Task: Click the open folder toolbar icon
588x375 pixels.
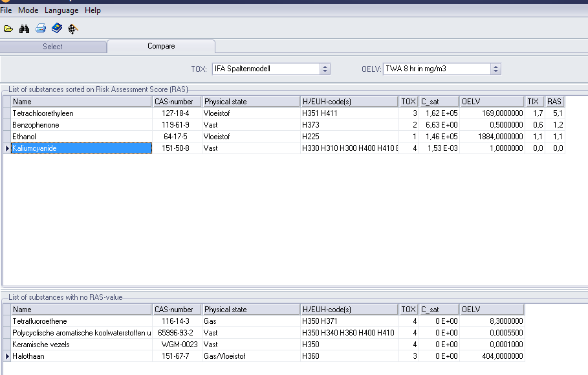Action: pos(8,28)
